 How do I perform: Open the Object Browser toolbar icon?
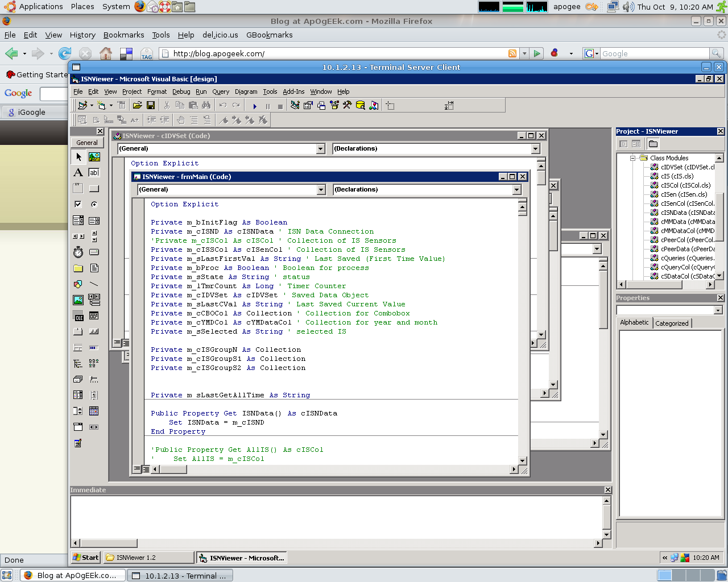tap(334, 105)
